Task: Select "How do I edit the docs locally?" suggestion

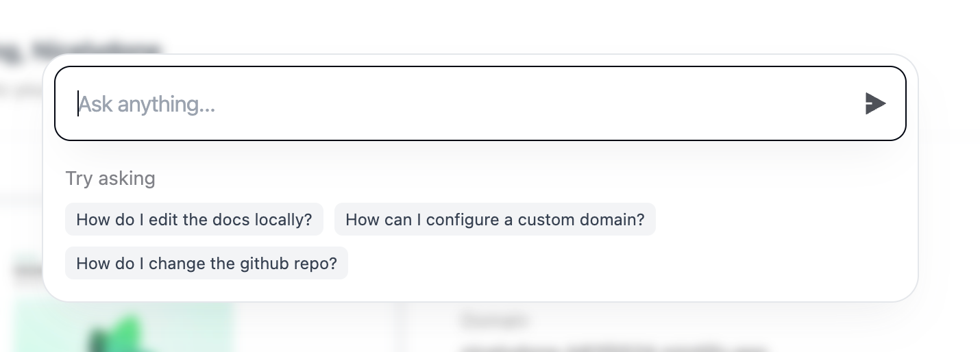Action: (x=194, y=220)
